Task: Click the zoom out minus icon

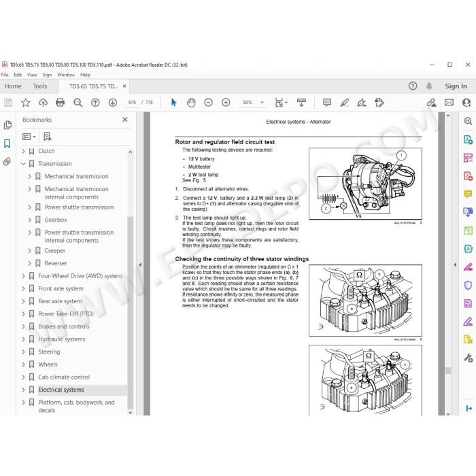Action: click(208, 103)
